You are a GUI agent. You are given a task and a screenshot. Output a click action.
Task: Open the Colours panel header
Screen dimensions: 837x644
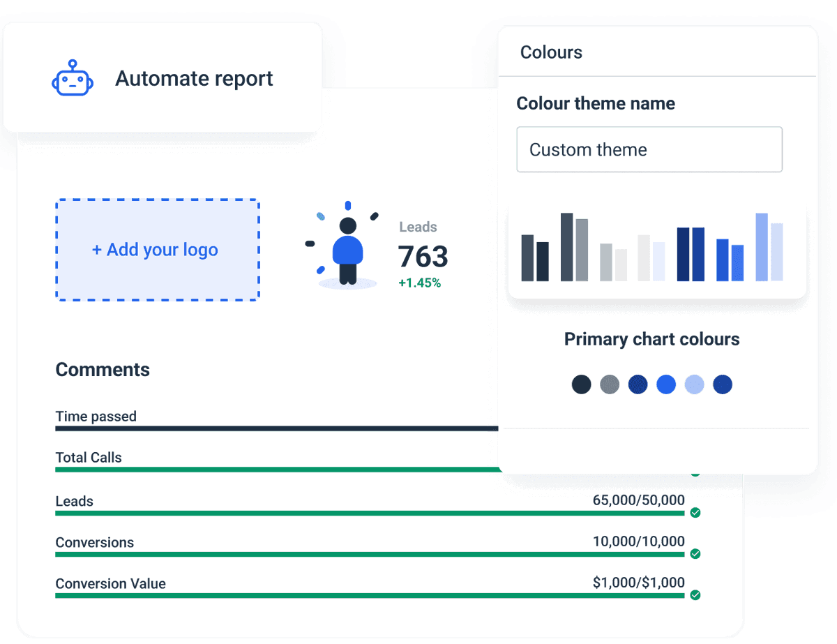click(x=551, y=52)
